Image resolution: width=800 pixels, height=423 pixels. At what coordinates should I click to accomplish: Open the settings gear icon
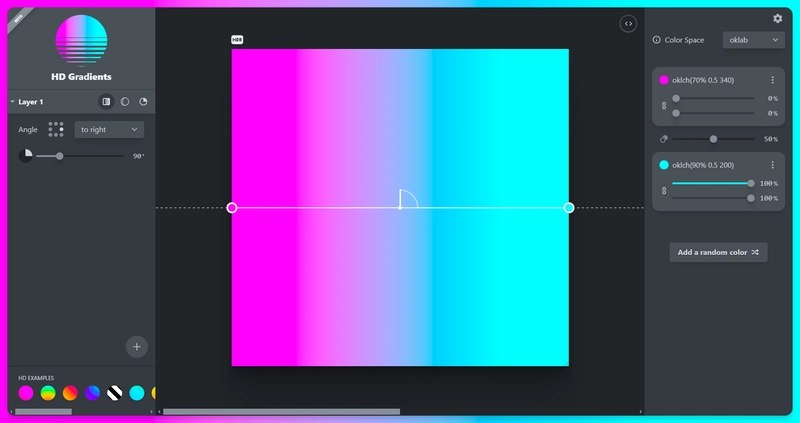(777, 18)
